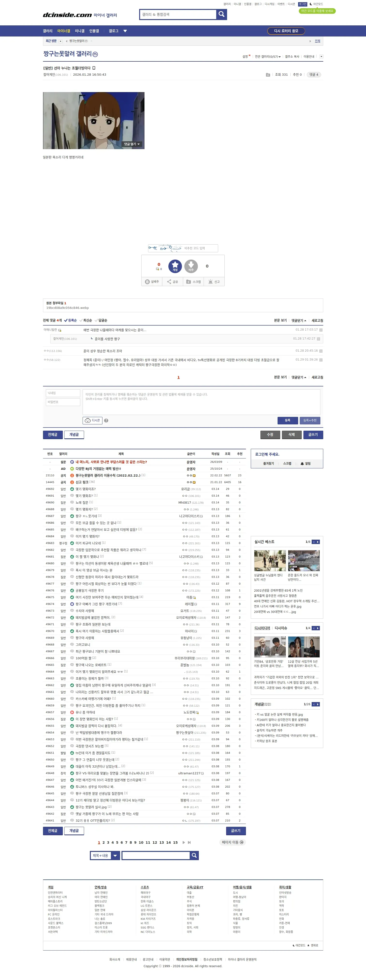Viewport: 366px width, 980px height.
Task: Delete comment dated 01.29 01:39:26 via X icon
Action: coord(321,360)
